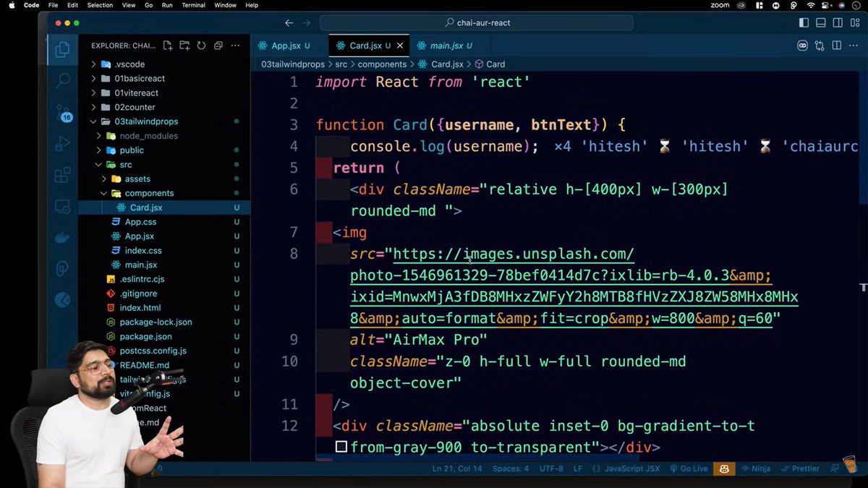Open the Run and Debug view
868x488 pixels.
click(63, 144)
